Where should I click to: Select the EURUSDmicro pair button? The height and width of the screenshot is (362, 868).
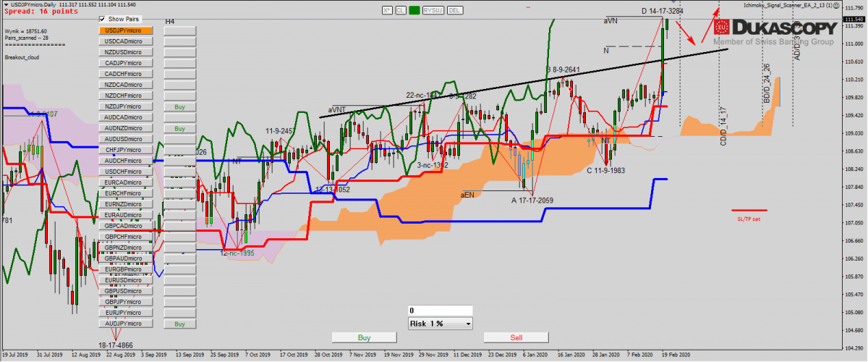[x=125, y=280]
